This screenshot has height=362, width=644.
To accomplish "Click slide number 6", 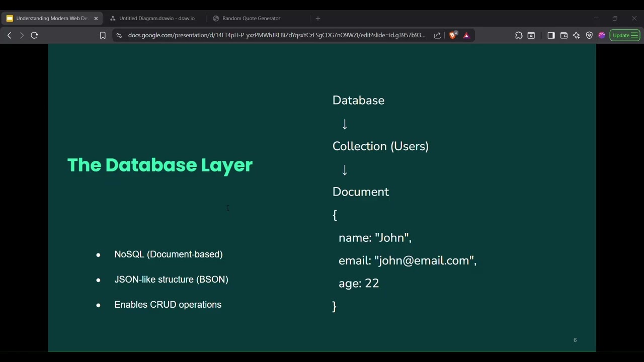I will (575, 340).
